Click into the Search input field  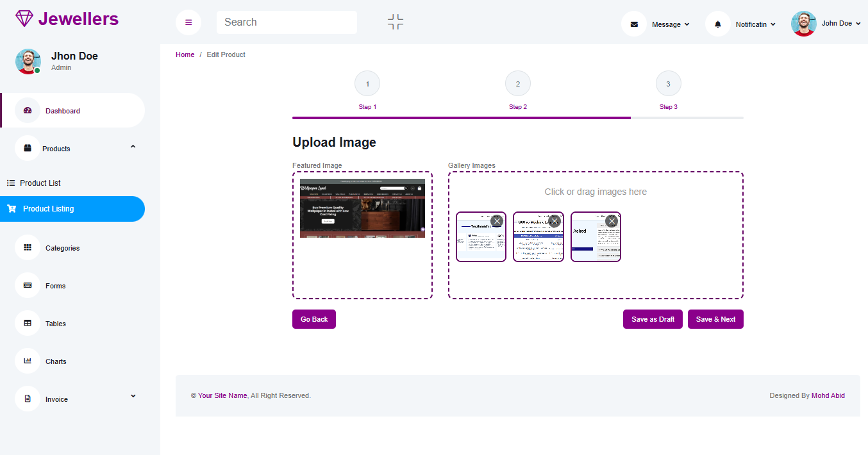[287, 22]
